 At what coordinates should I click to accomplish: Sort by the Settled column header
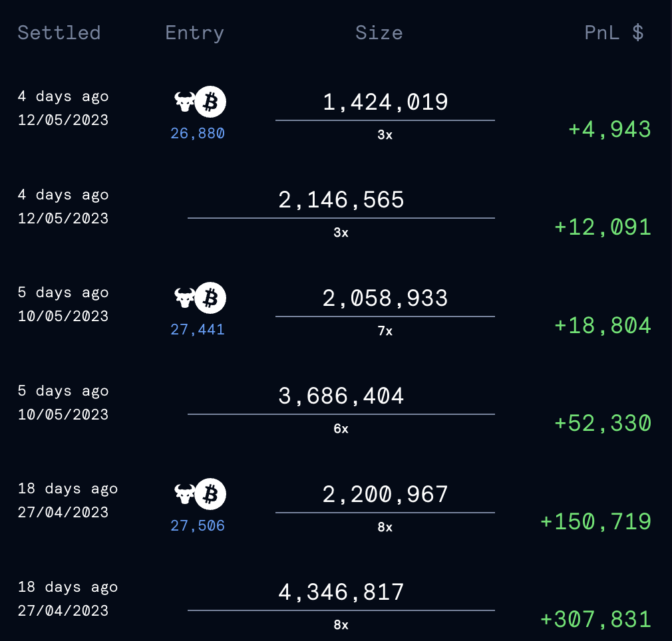[x=59, y=33]
